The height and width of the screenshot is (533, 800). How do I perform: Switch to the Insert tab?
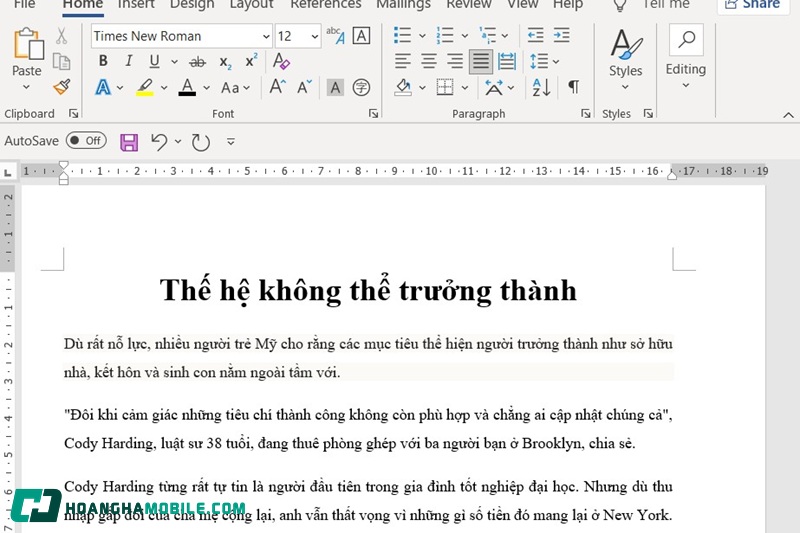coord(136,4)
